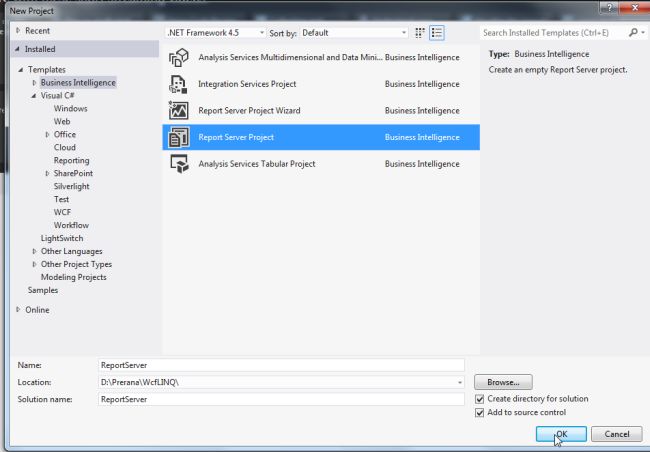This screenshot has height=452, width=650.
Task: Click the Report Server Project Wizard icon
Action: pyautogui.click(x=179, y=110)
